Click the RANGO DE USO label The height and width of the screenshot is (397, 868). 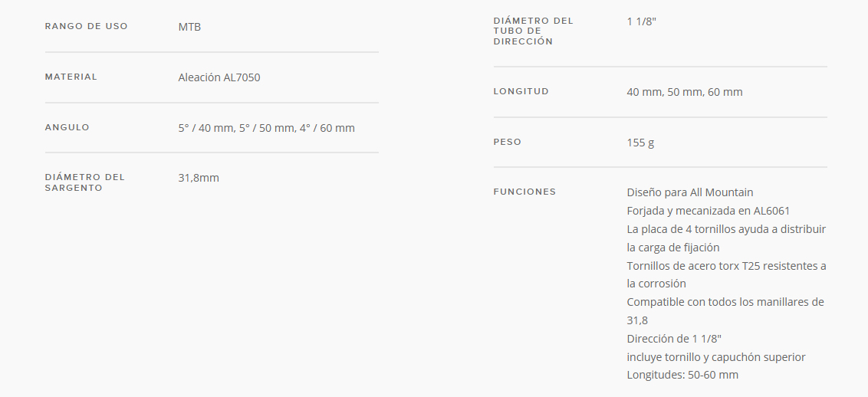click(87, 26)
